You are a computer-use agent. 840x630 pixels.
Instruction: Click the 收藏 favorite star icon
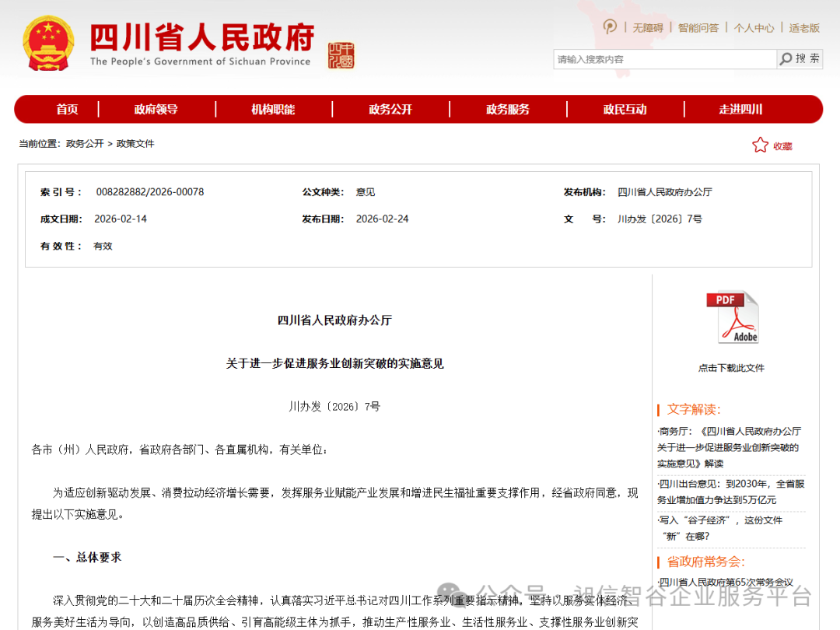[x=758, y=145]
